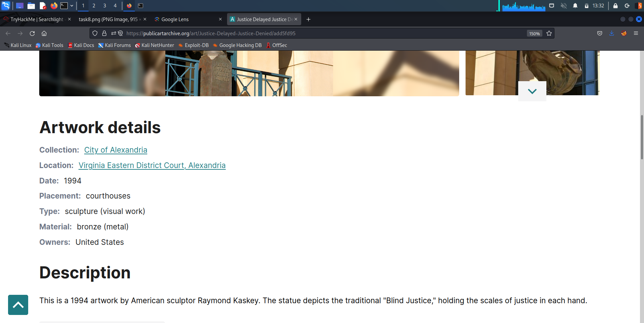Click the Save to Pocket icon
The width and height of the screenshot is (644, 323).
point(600,34)
